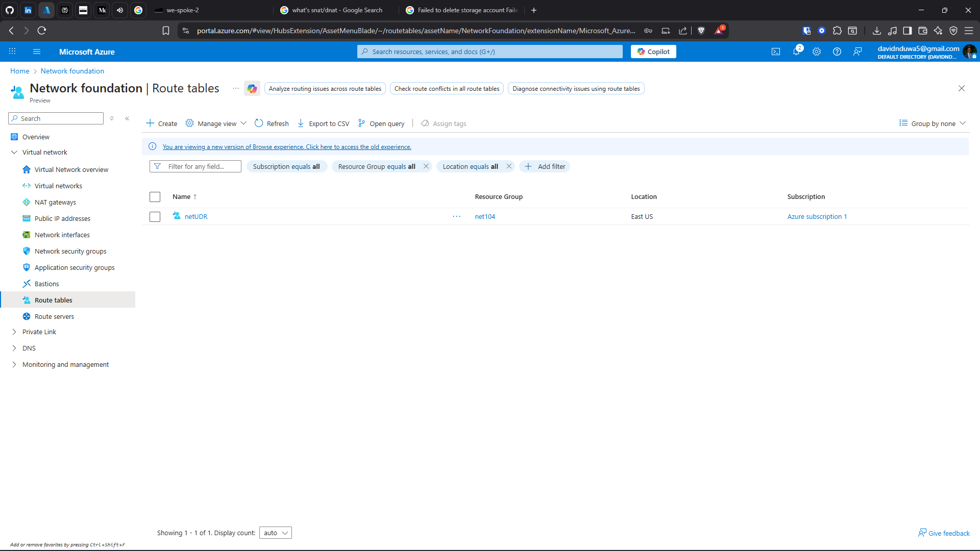Open the Display count auto dropdown
Screen dimensions: 980x551
276,533
